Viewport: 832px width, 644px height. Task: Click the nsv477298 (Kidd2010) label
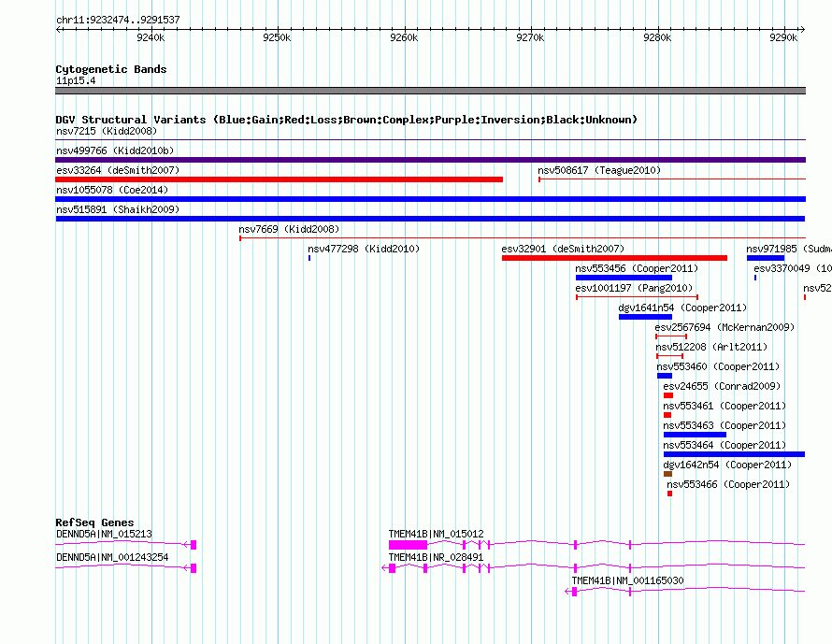(364, 249)
